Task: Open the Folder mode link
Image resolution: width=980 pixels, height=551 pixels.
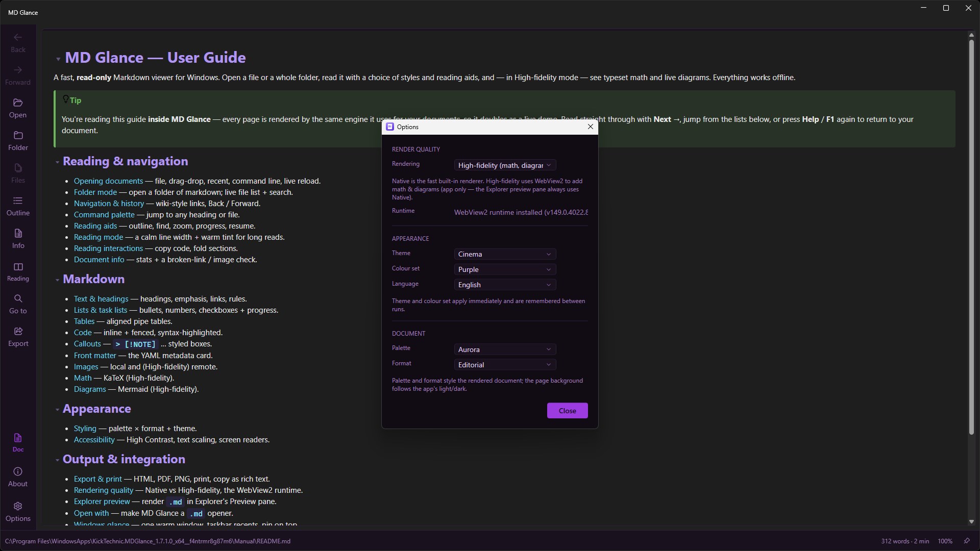Action: pos(95,192)
